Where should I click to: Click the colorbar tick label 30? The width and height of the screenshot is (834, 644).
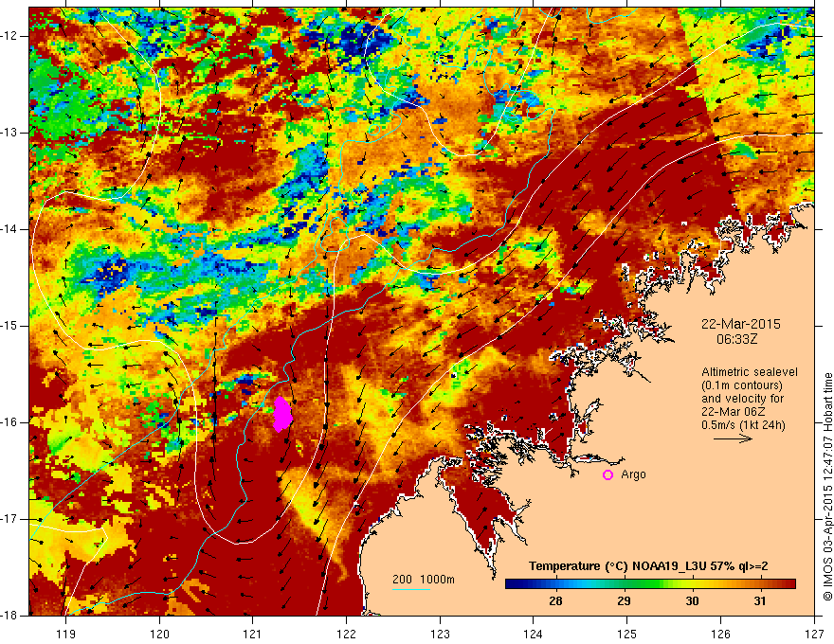click(x=692, y=601)
